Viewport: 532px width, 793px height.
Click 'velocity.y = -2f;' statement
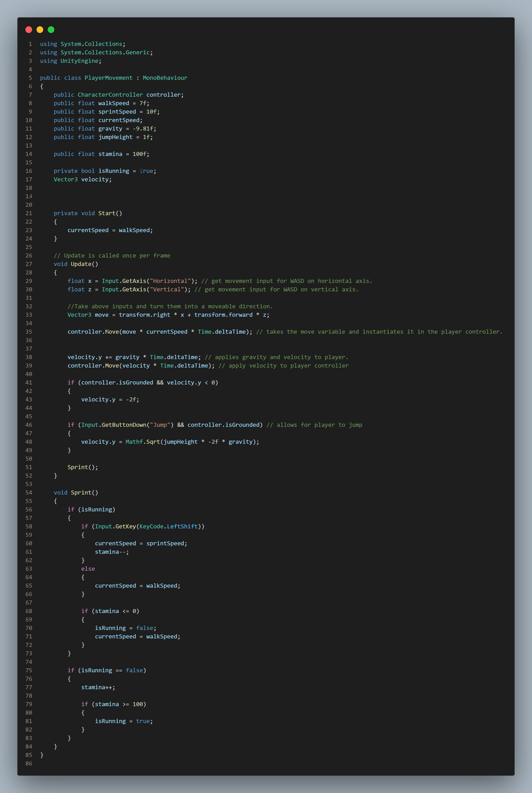click(110, 400)
